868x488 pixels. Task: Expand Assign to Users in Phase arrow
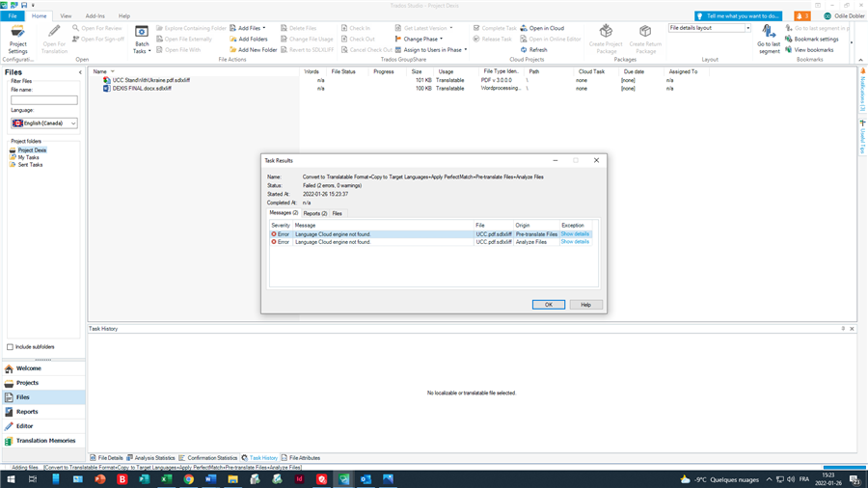pos(466,50)
